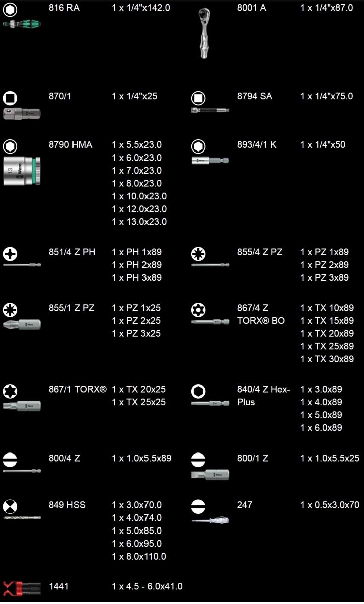
Task: Select the square drive icon for 870/1
Action: [10, 98]
